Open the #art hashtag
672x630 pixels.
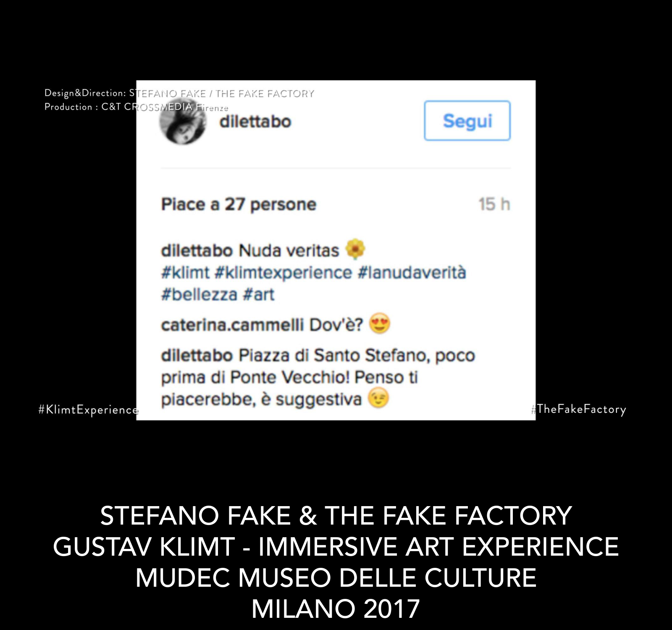259,294
